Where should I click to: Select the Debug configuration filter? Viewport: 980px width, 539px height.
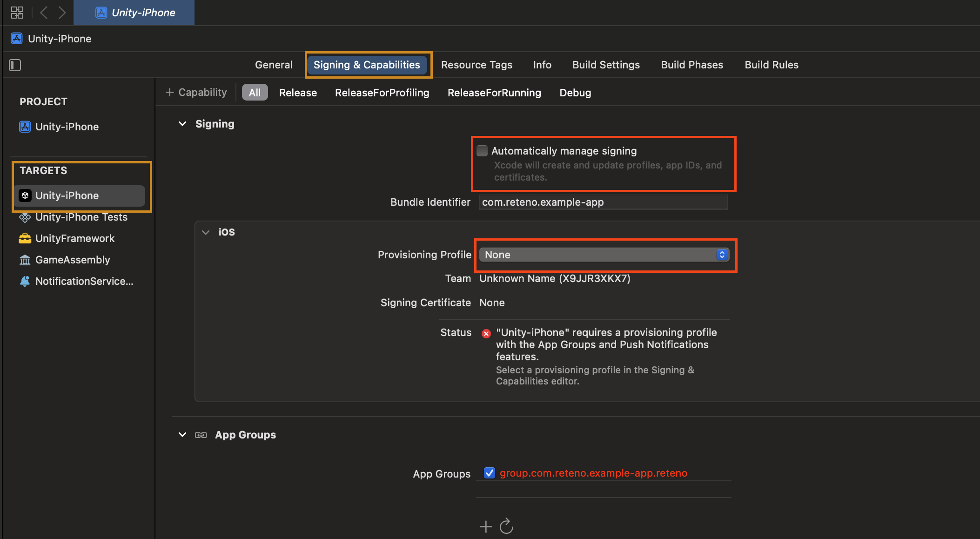pos(575,93)
